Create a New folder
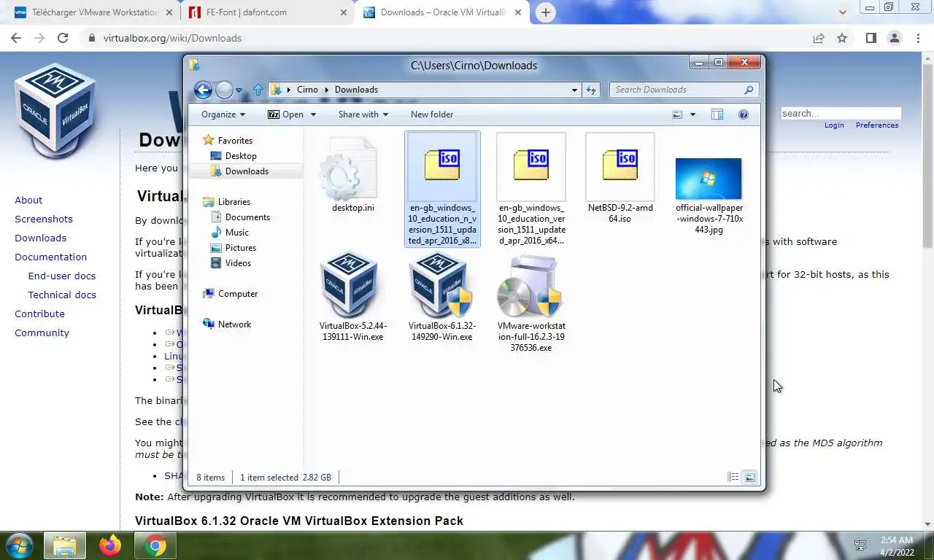The width and height of the screenshot is (934, 560). (432, 114)
